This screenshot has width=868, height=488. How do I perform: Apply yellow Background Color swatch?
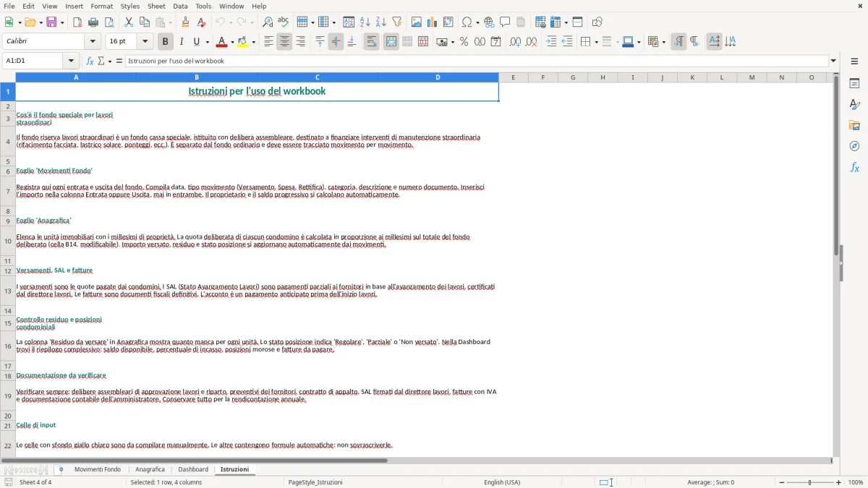243,42
